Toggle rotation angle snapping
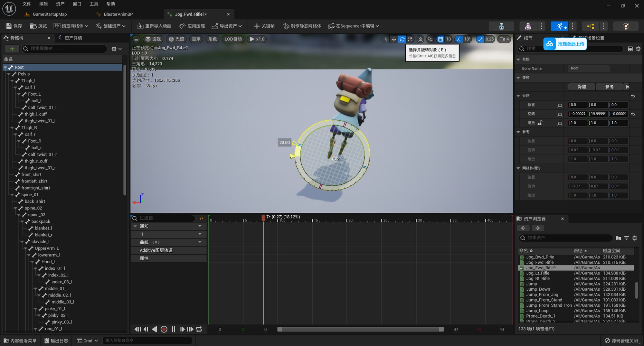644x346 pixels. tap(459, 39)
